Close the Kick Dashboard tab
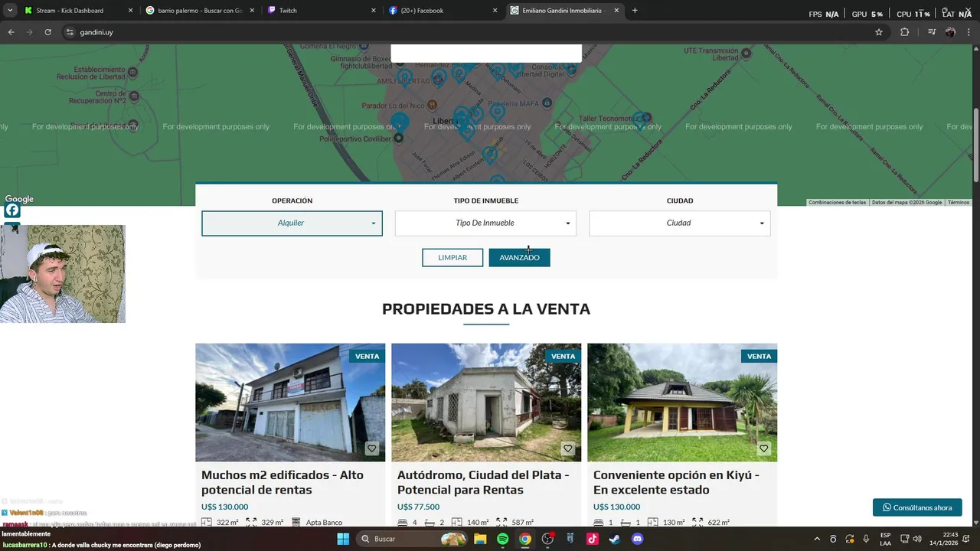 click(130, 11)
